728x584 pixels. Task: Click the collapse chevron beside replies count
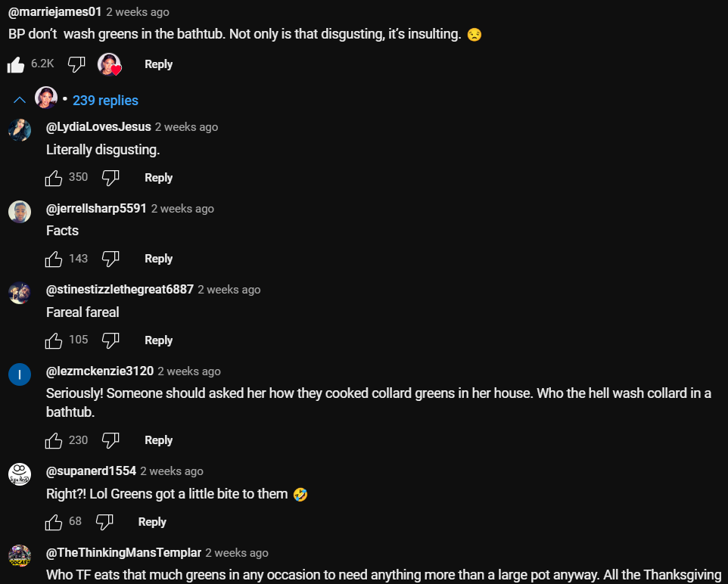20,101
